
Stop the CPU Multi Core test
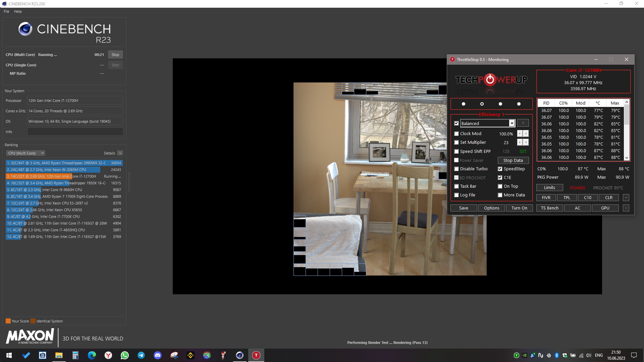pos(115,55)
